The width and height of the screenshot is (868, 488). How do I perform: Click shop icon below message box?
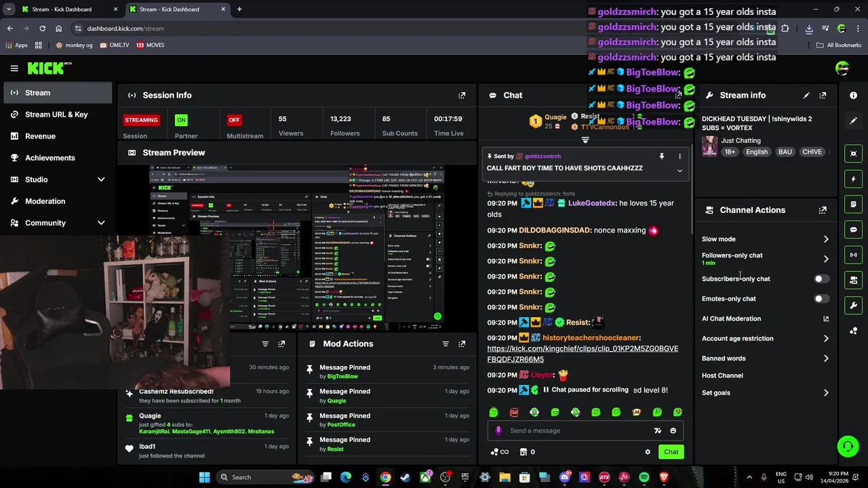click(x=524, y=452)
